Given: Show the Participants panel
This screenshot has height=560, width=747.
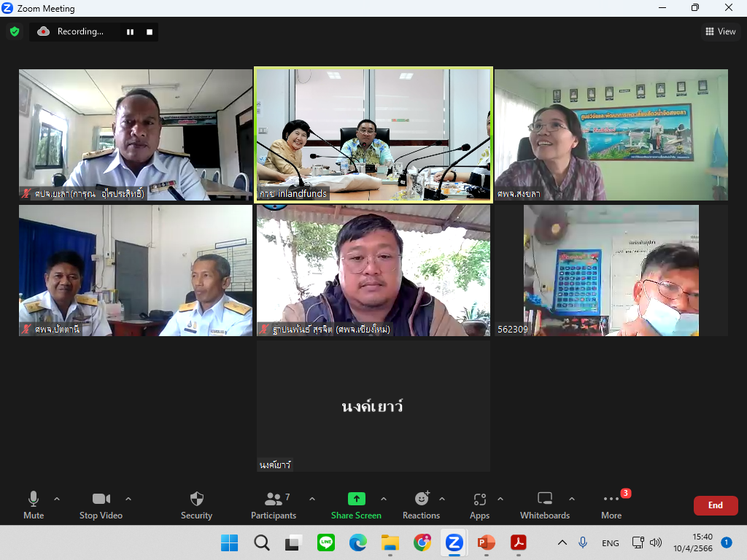Looking at the screenshot, I should 274,505.
